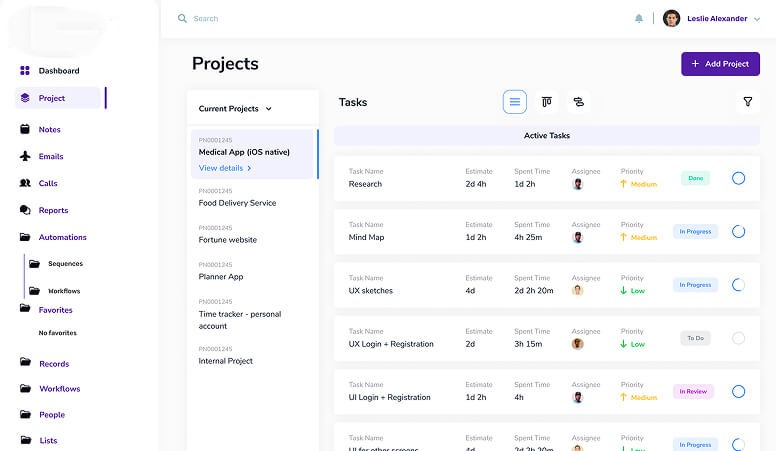The height and width of the screenshot is (451, 776).
Task: Switch to timeline view icon
Action: coord(577,102)
